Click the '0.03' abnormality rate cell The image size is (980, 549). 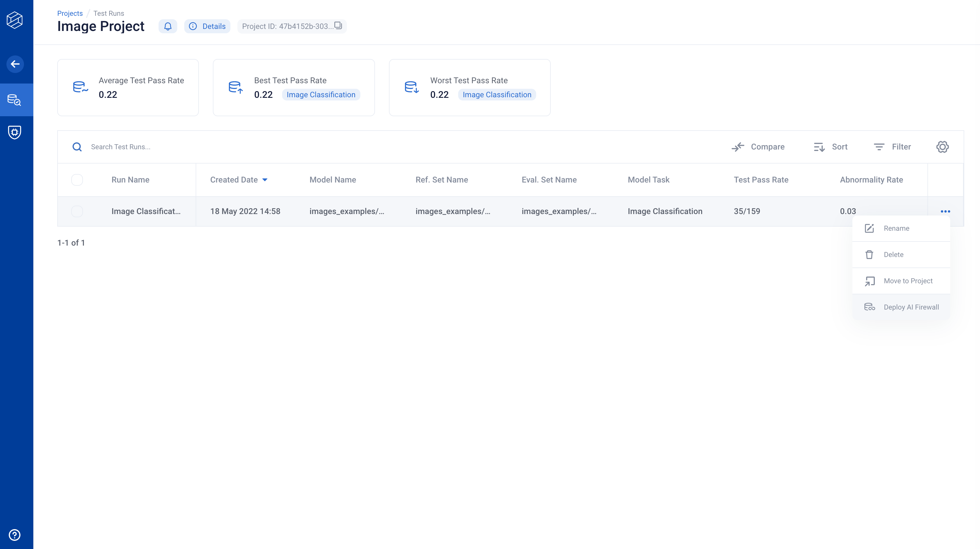848,211
